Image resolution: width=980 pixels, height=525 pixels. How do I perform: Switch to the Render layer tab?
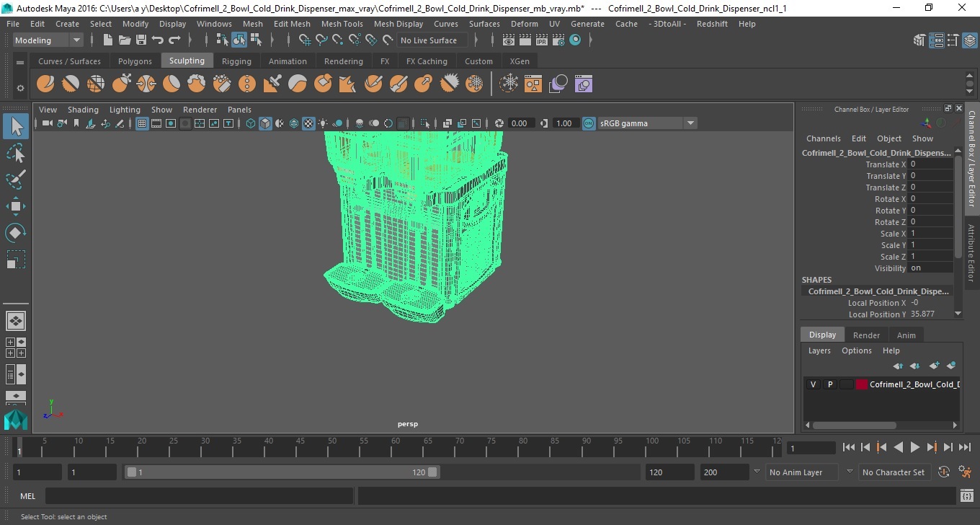(866, 335)
